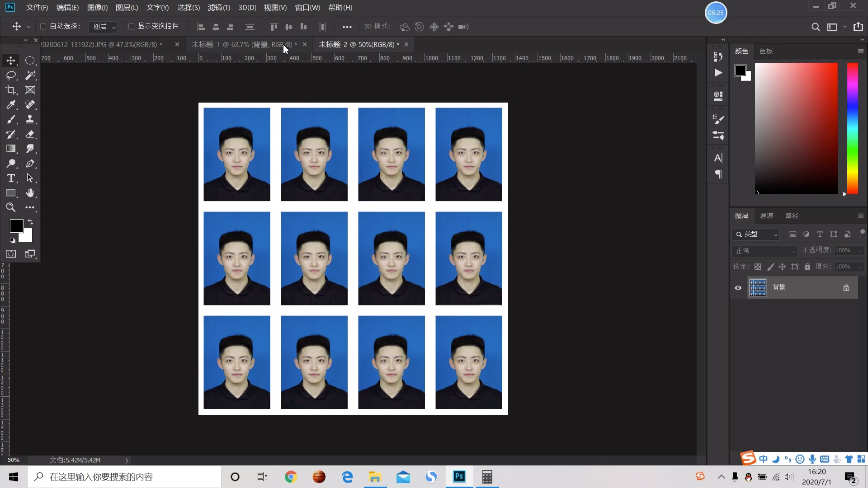Open the Edit Toolbar three-dots menu
Viewport: 868px width, 488px height.
tap(30, 207)
